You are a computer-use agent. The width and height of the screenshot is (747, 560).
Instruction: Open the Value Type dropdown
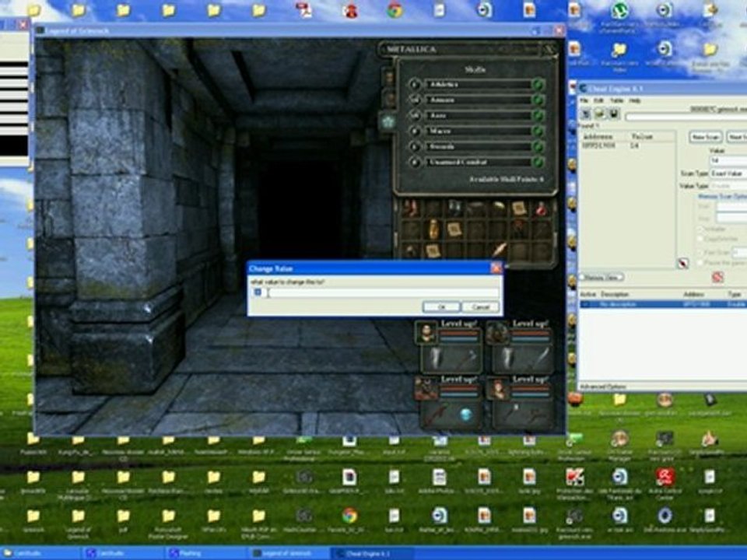pyautogui.click(x=728, y=186)
